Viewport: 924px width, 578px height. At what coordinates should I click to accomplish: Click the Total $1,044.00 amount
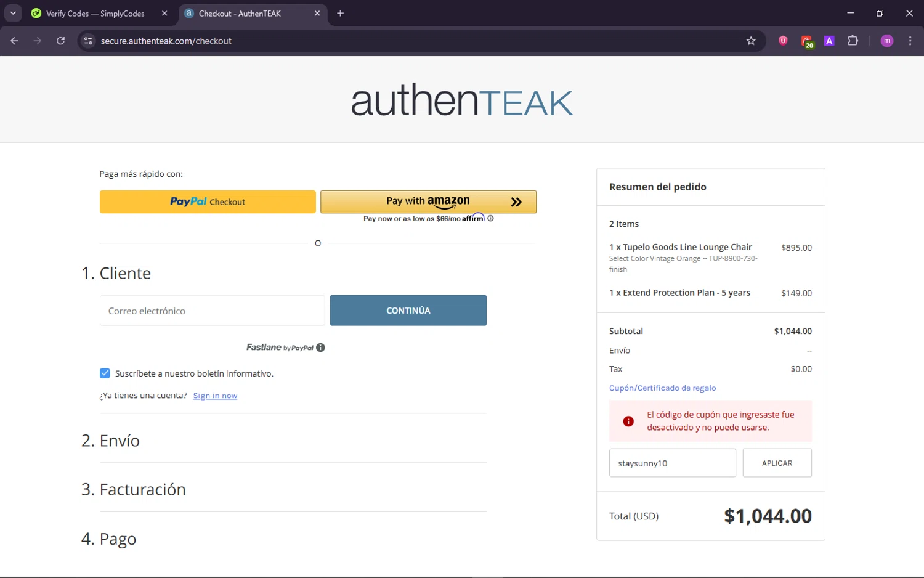click(768, 516)
